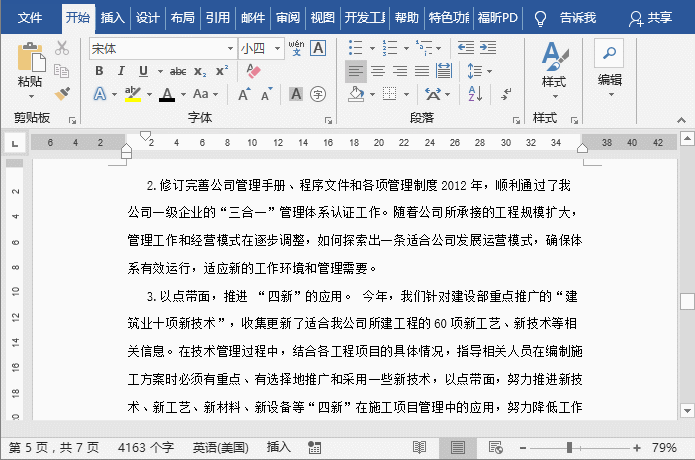Open the 文件 File tab
The height and width of the screenshot is (460, 695).
(30, 18)
